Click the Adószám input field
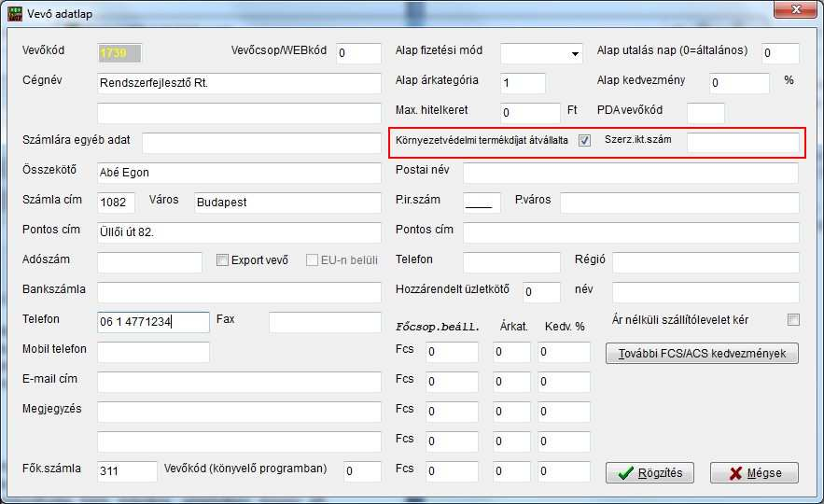The width and height of the screenshot is (824, 504). [149, 262]
